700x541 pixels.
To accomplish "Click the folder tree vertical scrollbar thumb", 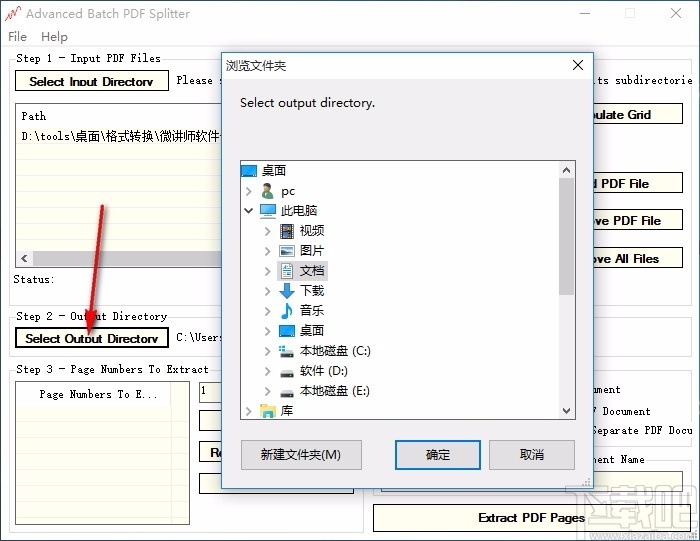I will tap(567, 237).
